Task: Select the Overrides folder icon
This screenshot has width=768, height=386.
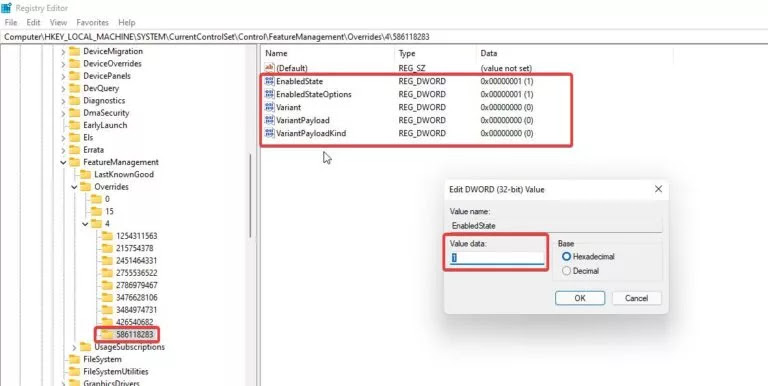Action: pyautogui.click(x=86, y=187)
